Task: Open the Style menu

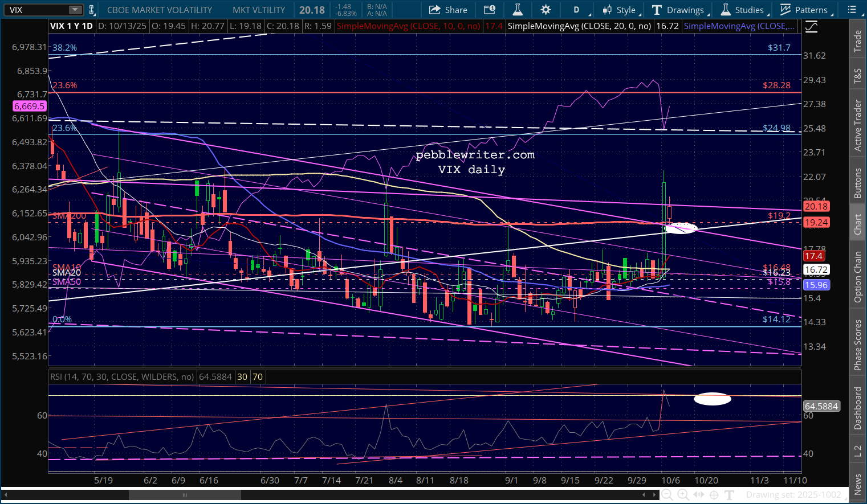Action: 619,10
